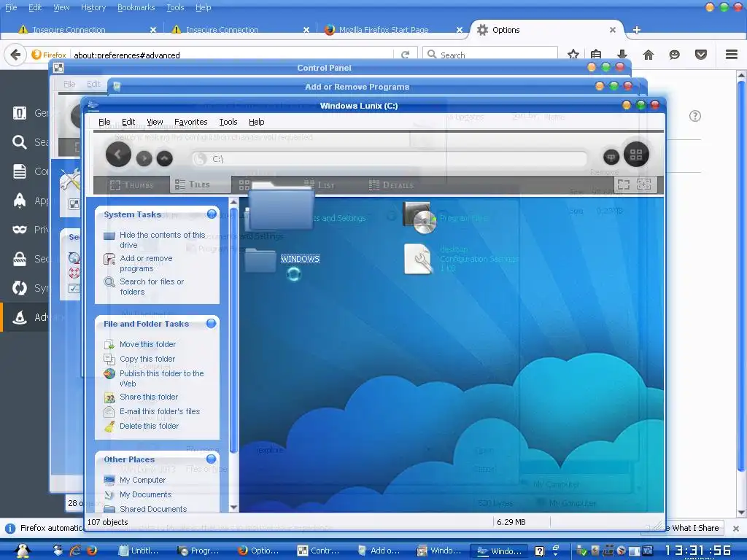Switch to List view tab
Image resolution: width=747 pixels, height=560 pixels.
tap(320, 184)
